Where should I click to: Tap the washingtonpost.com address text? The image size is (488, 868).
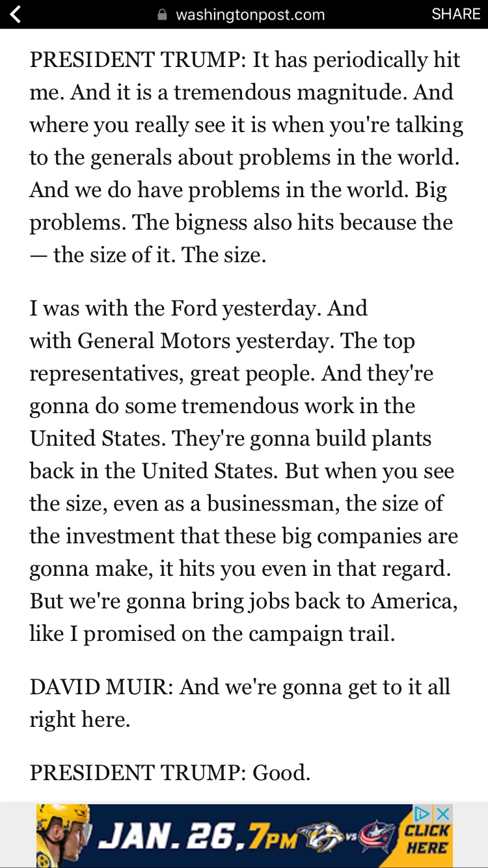pos(250,14)
